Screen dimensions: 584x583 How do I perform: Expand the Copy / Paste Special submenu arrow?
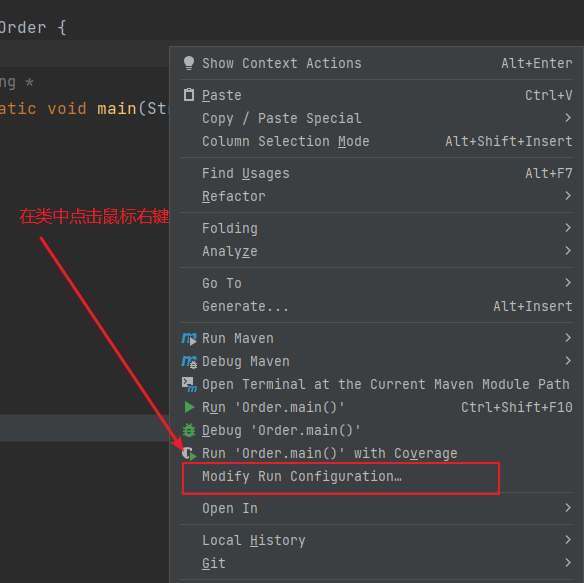tap(568, 118)
